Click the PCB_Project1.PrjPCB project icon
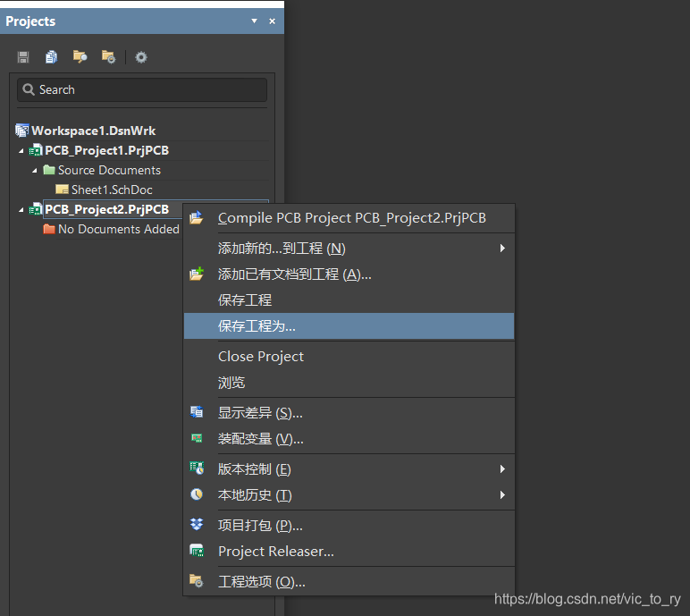This screenshot has width=690, height=616. point(36,150)
